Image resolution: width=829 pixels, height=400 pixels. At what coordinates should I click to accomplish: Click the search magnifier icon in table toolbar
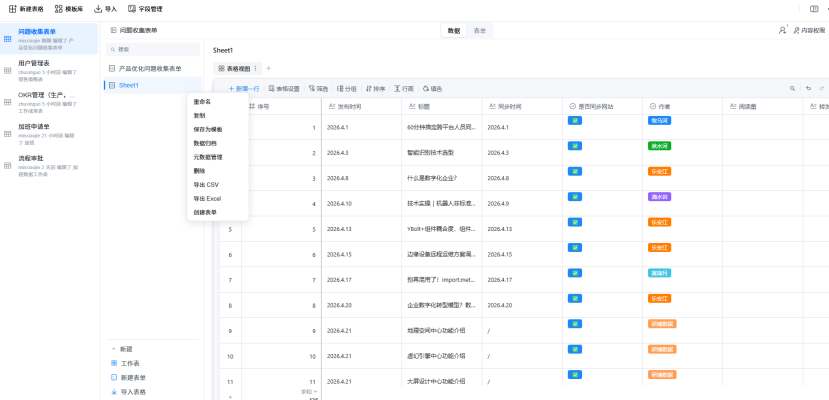tap(792, 89)
